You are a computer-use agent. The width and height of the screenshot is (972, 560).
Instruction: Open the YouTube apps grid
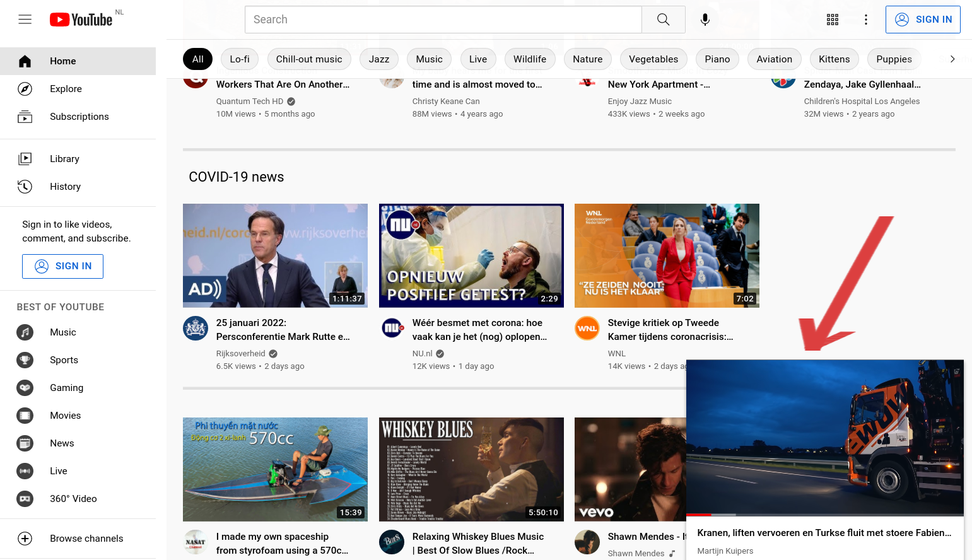(833, 20)
